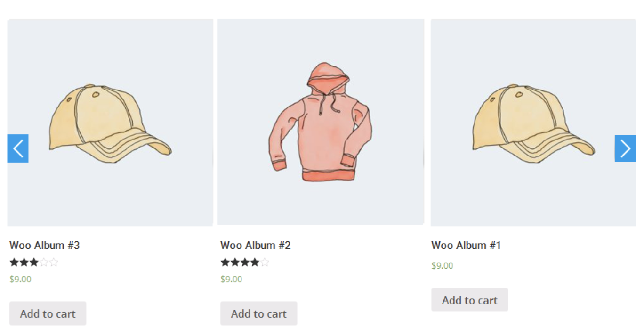This screenshot has height=329, width=644.
Task: Click the $9.00 price under Woo Album #1
Action: point(442,266)
